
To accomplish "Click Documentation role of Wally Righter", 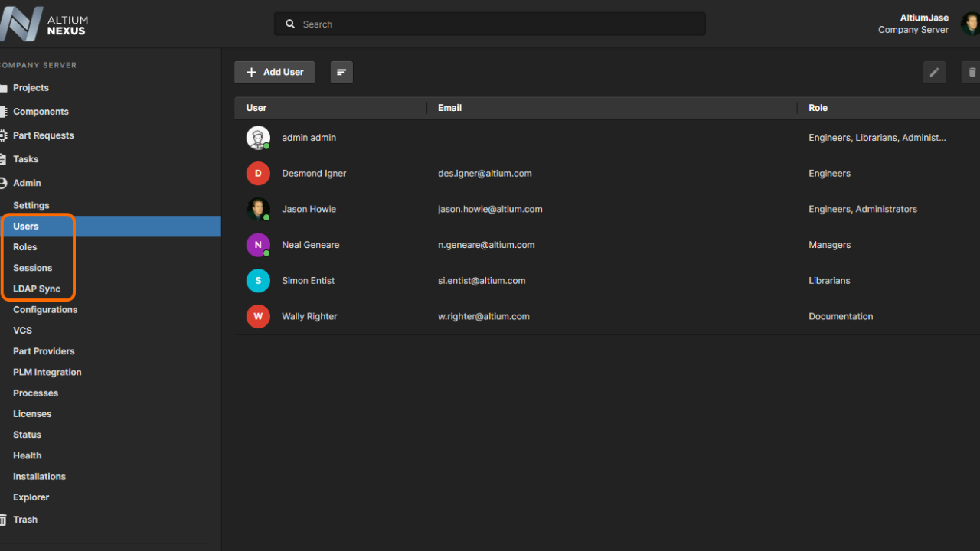I will (841, 316).
